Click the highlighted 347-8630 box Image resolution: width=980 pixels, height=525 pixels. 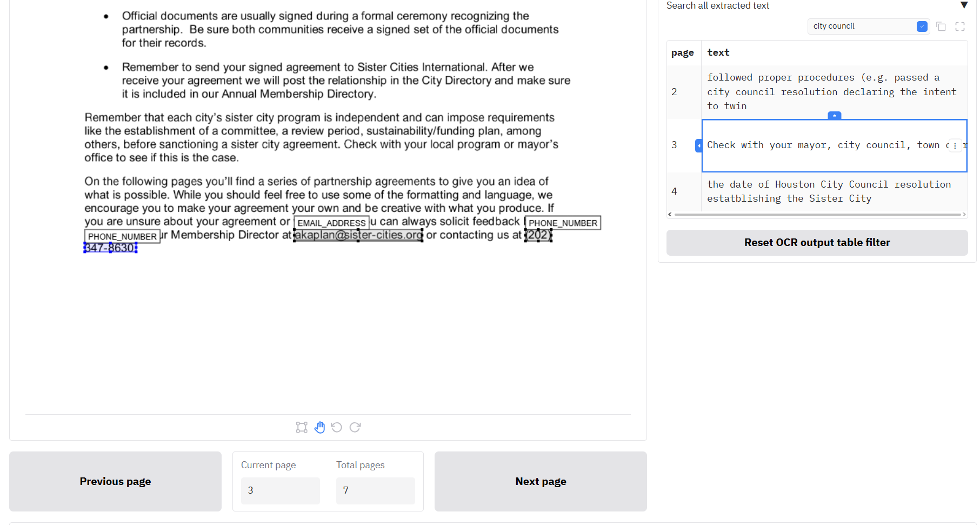pyautogui.click(x=110, y=248)
